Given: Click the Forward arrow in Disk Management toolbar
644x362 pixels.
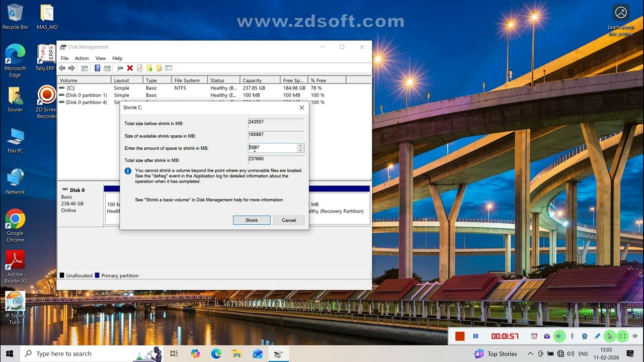Looking at the screenshot, I should 71,68.
